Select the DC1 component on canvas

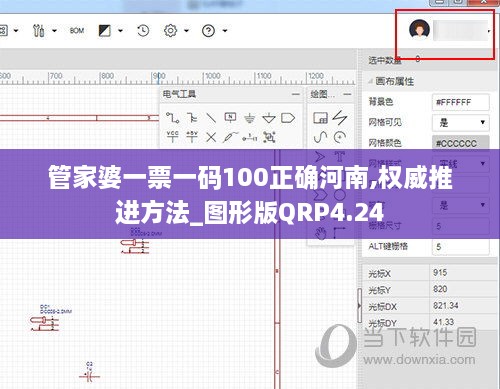point(45,323)
